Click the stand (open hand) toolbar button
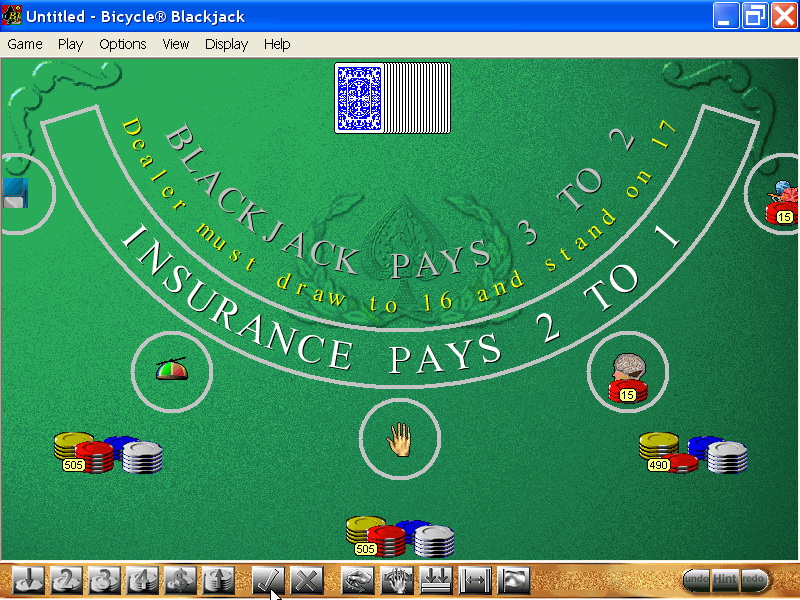The width and height of the screenshot is (800, 600). [397, 580]
